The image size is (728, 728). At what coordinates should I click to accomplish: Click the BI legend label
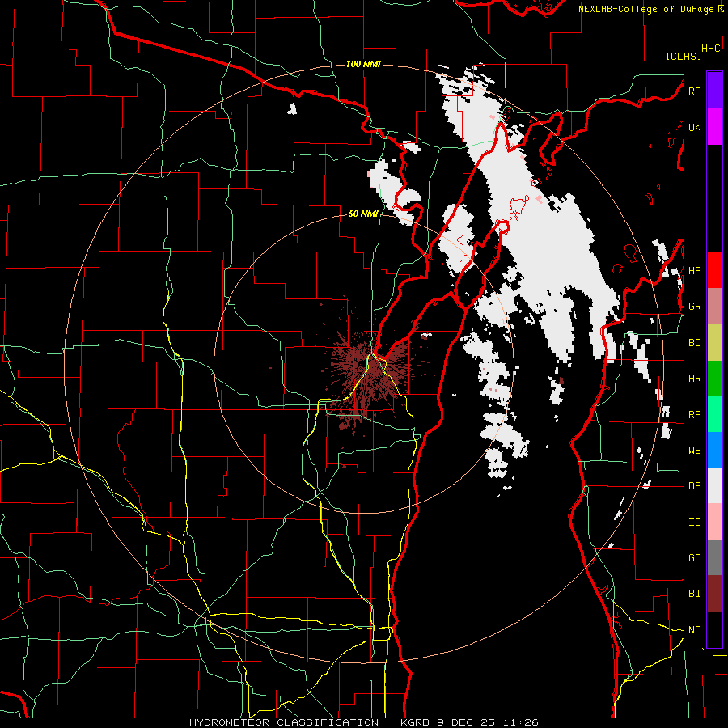coord(694,594)
